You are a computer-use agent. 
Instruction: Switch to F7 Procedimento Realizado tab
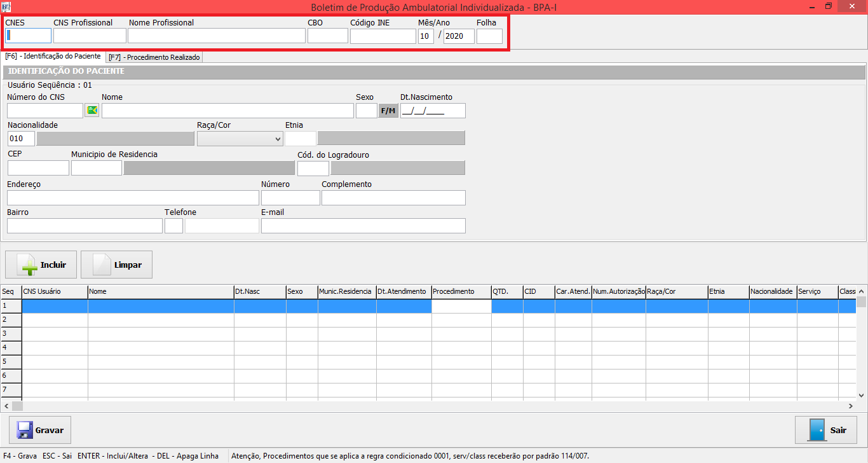click(154, 57)
